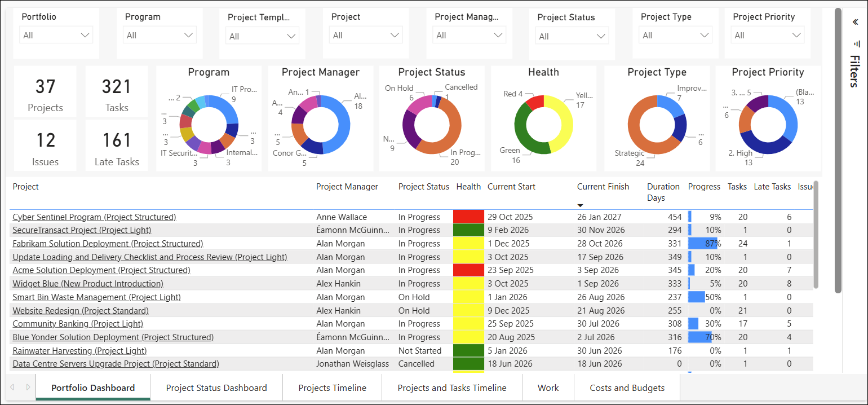Screen dimensions: 868x405
Task: Open the Costs and Budgets tab
Action: click(x=627, y=388)
